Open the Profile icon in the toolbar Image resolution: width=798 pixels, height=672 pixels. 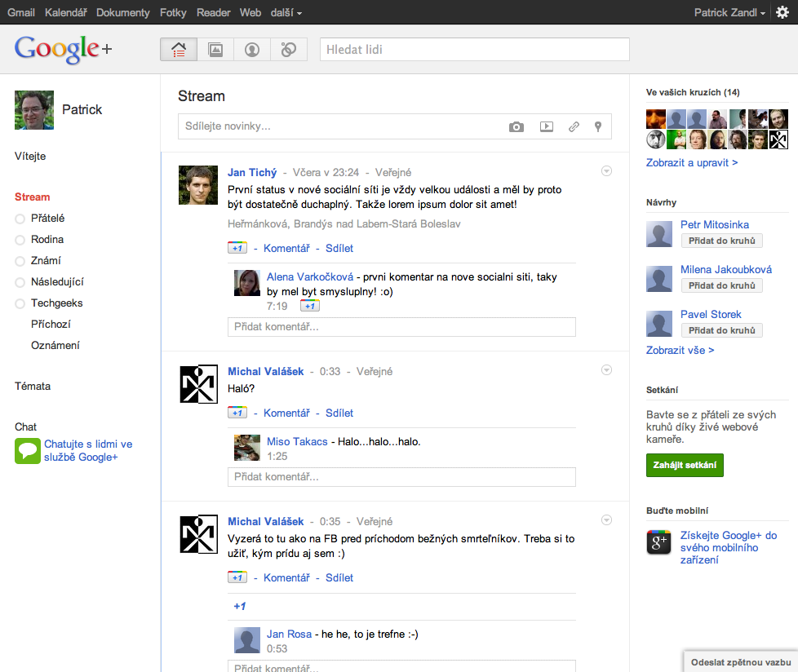pos(251,49)
